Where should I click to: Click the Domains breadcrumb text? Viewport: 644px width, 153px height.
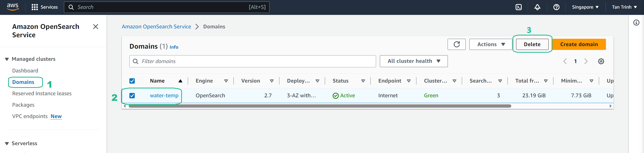pos(214,27)
